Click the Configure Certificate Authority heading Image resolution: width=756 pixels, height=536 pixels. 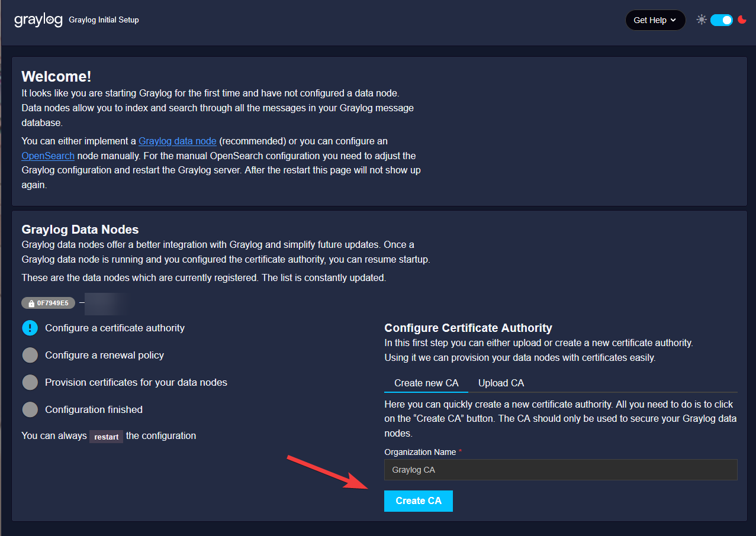tap(468, 328)
